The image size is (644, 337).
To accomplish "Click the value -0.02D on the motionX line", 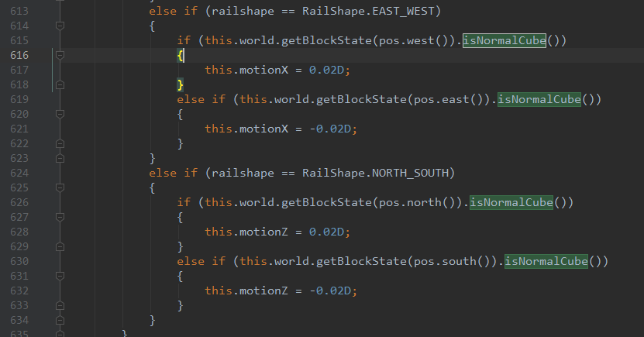I will pyautogui.click(x=330, y=129).
